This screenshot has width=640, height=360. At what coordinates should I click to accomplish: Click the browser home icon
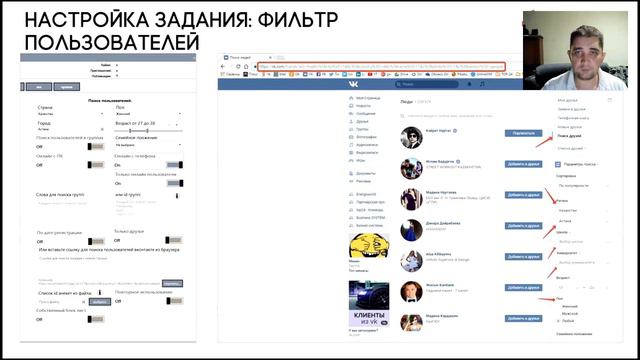point(246,67)
